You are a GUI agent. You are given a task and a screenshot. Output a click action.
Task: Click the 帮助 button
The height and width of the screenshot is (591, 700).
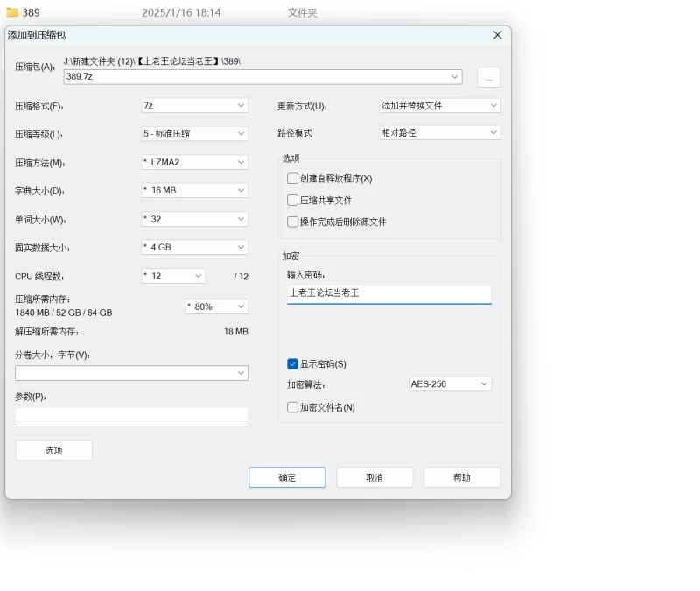pyautogui.click(x=462, y=477)
